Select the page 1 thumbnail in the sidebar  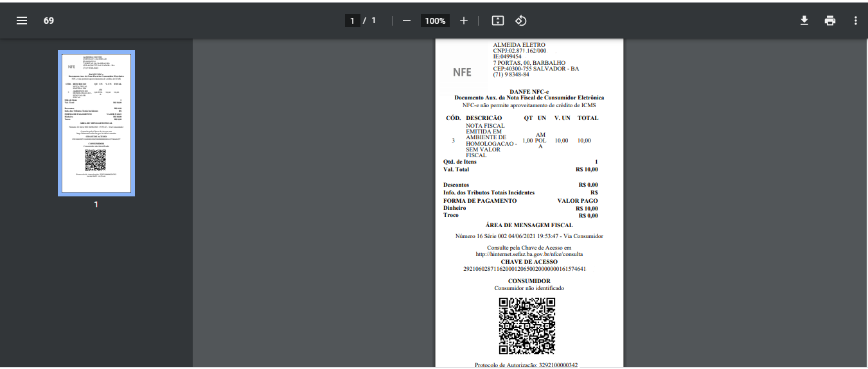pos(96,123)
